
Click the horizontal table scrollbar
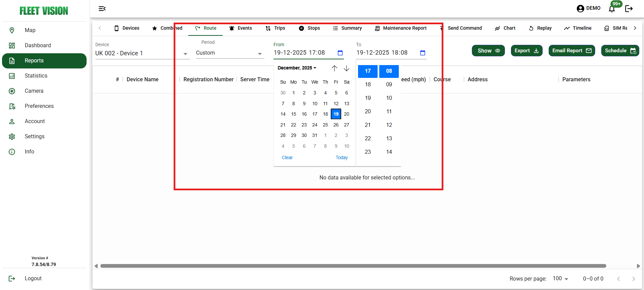tap(353, 266)
